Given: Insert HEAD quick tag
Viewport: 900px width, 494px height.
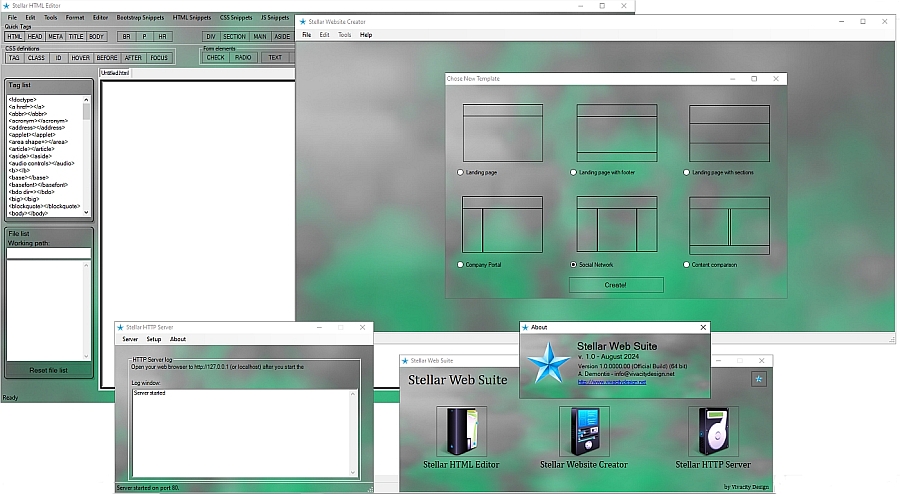Looking at the screenshot, I should 35,37.
